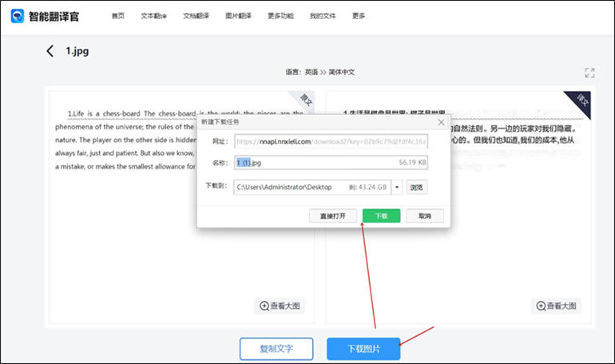Image resolution: width=615 pixels, height=364 pixels.
Task: Click the 下载到 path field
Action: (x=312, y=188)
